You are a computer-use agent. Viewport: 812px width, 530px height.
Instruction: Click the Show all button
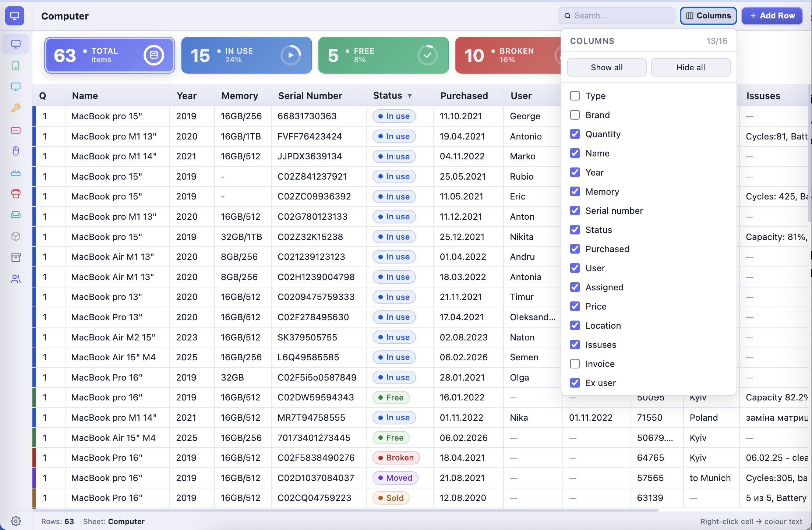(607, 67)
